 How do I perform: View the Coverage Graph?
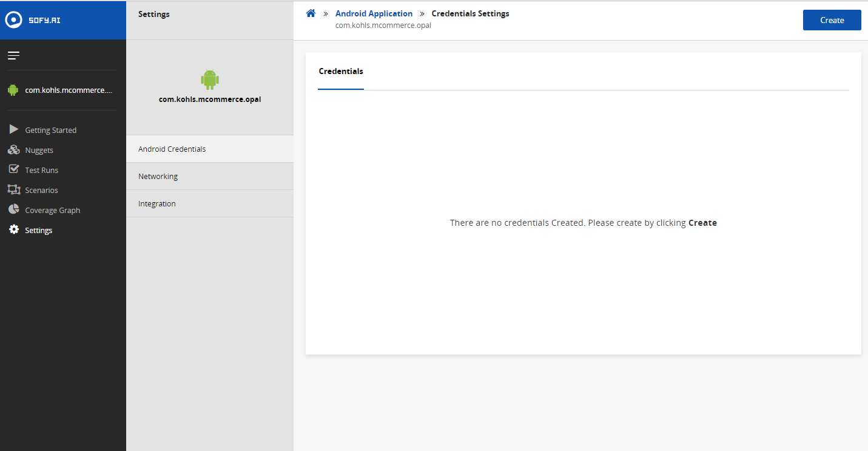pyautogui.click(x=52, y=210)
